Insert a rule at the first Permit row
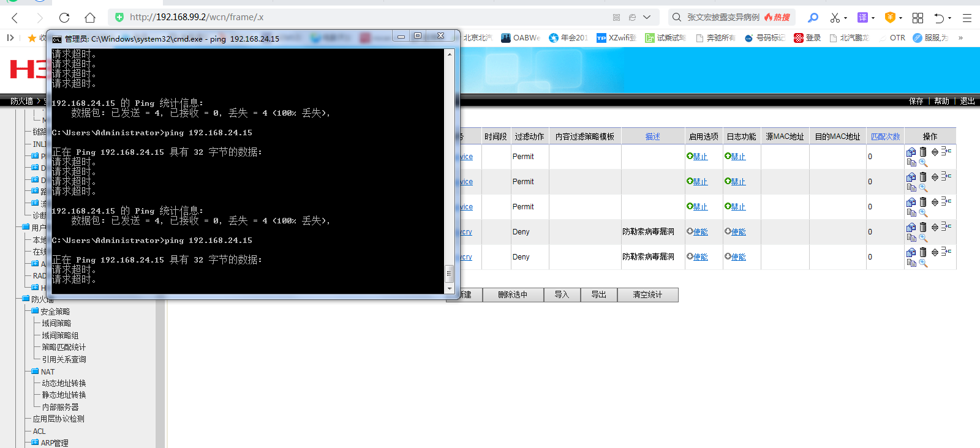Image resolution: width=980 pixels, height=448 pixels. (946, 151)
